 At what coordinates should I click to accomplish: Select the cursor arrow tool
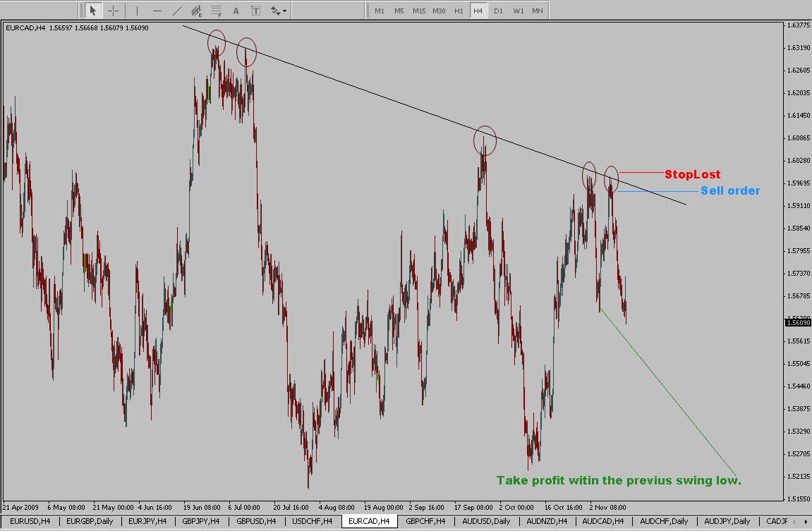(93, 11)
